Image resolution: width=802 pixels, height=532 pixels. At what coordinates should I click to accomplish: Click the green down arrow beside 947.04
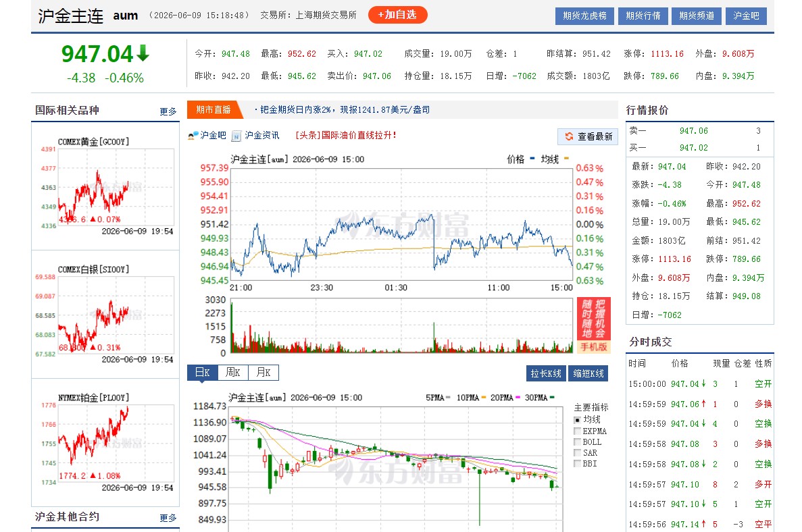(143, 53)
